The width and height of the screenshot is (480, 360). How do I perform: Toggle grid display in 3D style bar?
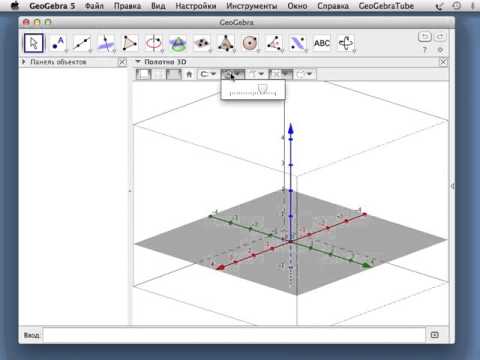point(159,74)
